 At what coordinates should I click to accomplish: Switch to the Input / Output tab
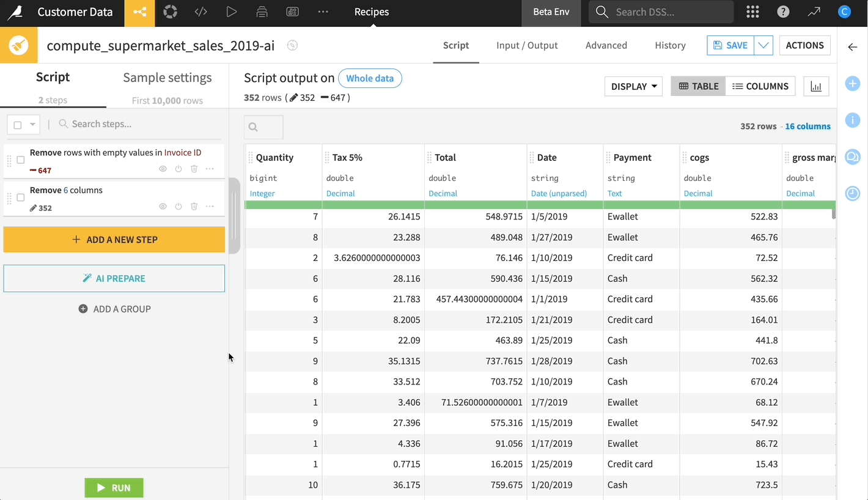pos(527,45)
